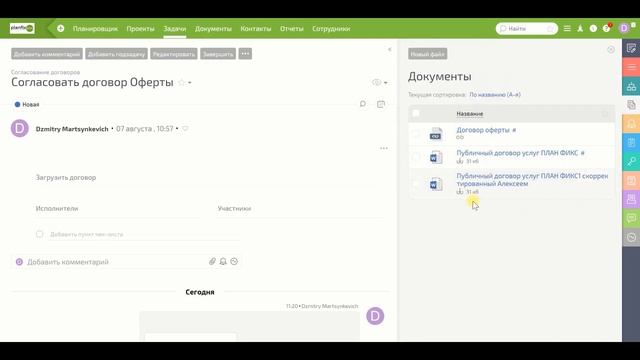
Task: Click the Добавить пункт чек-листа field
Action: pos(143,234)
